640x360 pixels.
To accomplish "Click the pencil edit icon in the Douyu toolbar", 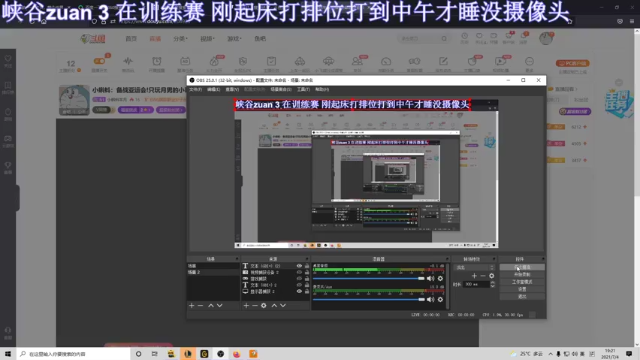I will (443, 61).
